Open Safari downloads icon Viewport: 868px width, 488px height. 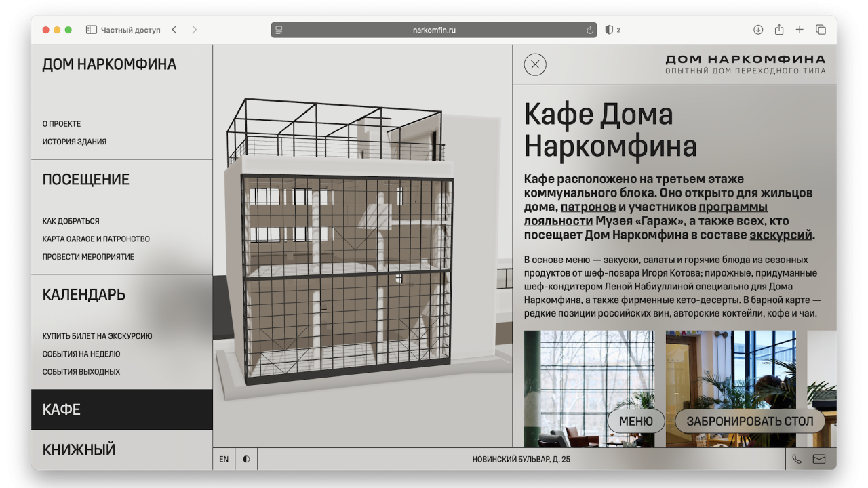tap(758, 30)
